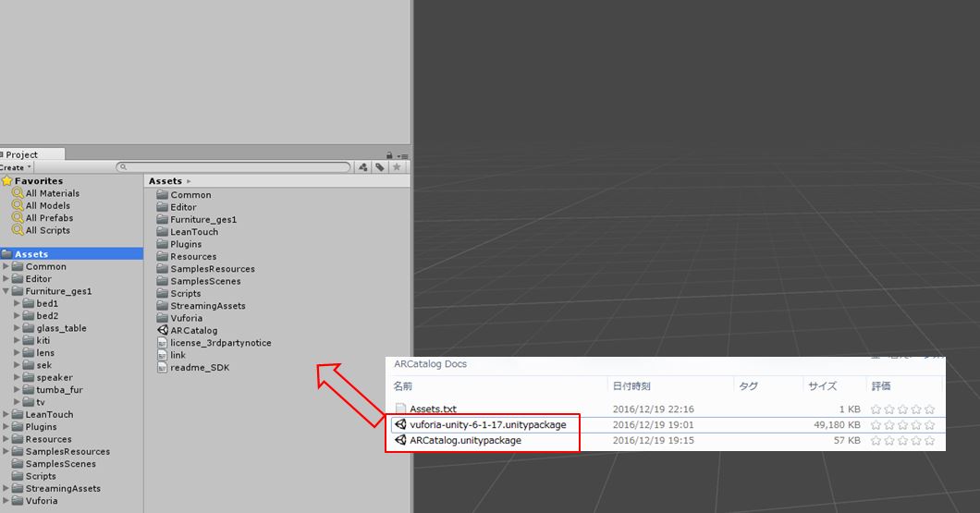Select the link file in Assets list

(171, 355)
